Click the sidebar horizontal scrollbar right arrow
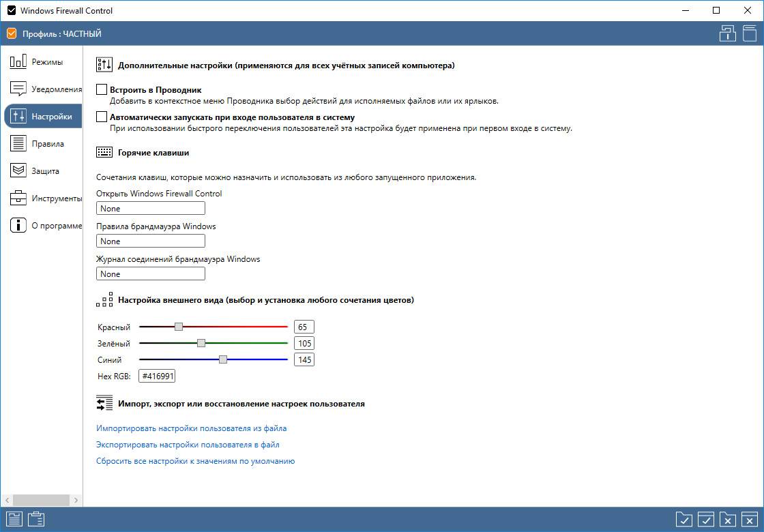Screen dimensions: 764x532 pyautogui.click(x=76, y=501)
